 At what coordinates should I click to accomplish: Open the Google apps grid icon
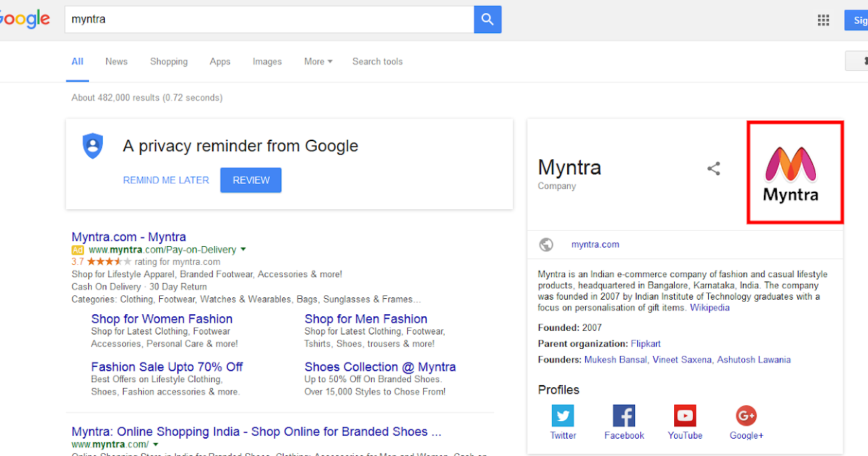(x=823, y=20)
